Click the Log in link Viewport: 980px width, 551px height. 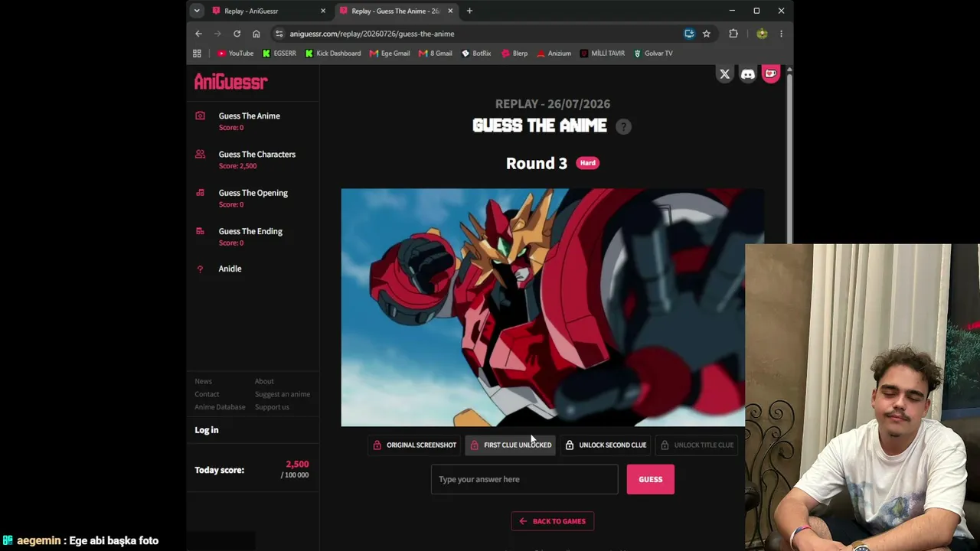pyautogui.click(x=207, y=430)
